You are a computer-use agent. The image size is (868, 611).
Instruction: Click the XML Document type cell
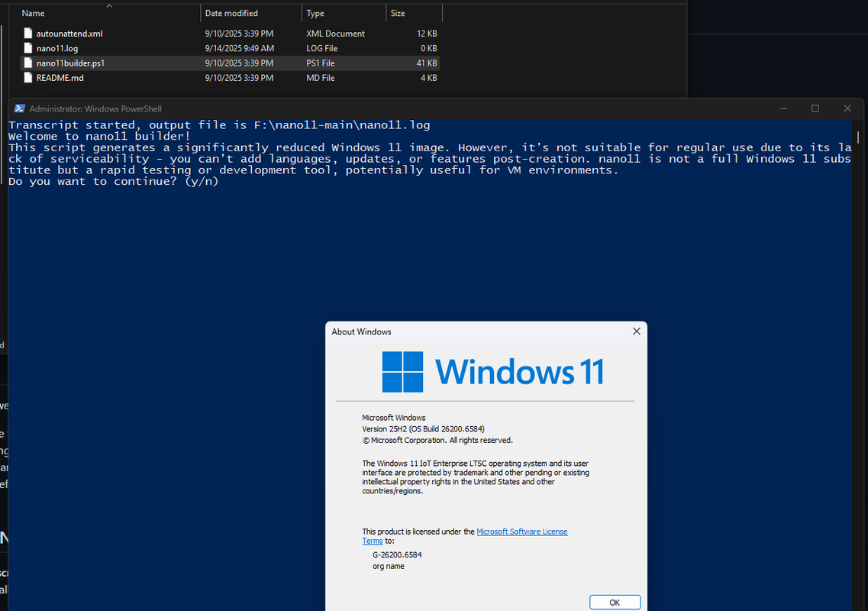point(335,34)
